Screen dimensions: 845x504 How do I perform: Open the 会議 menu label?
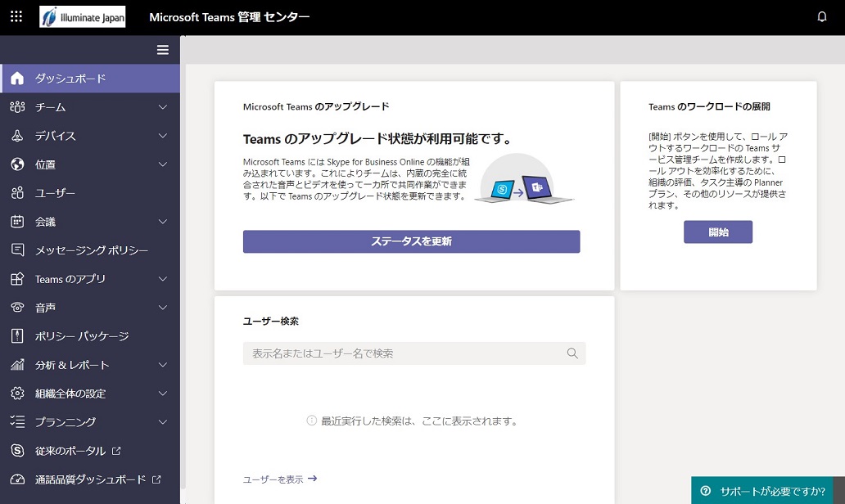click(45, 221)
